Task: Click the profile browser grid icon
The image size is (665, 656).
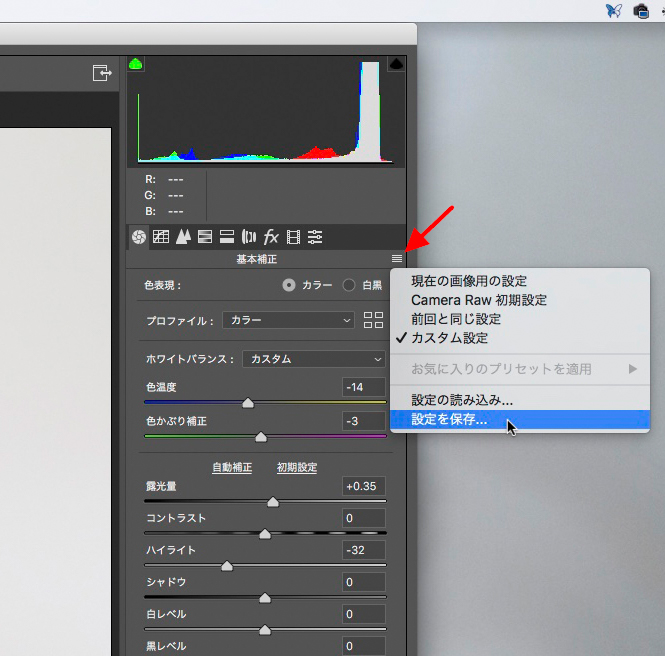Action: (373, 321)
